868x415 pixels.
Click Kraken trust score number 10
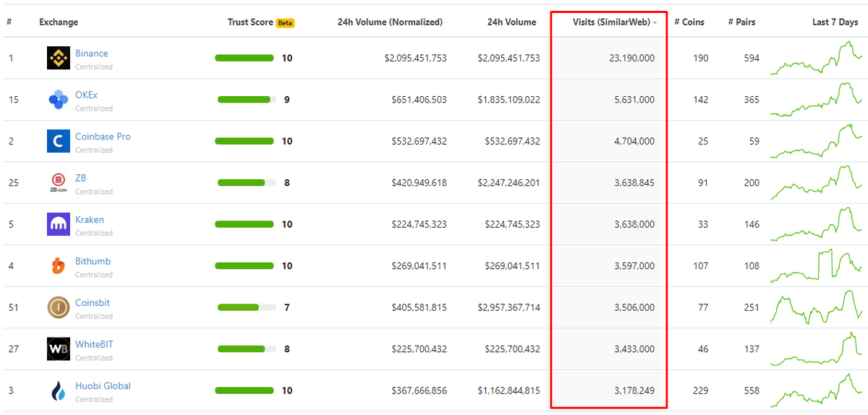tap(287, 224)
